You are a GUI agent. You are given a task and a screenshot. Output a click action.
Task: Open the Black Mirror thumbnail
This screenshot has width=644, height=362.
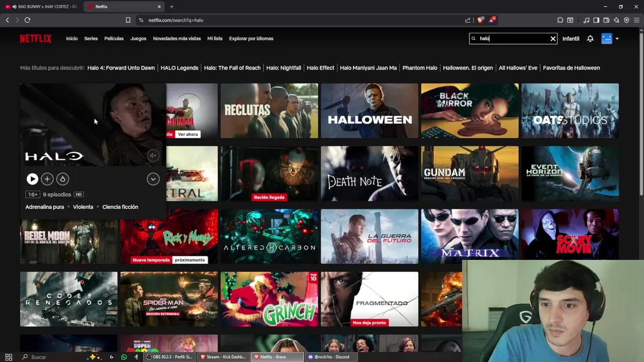(x=469, y=111)
